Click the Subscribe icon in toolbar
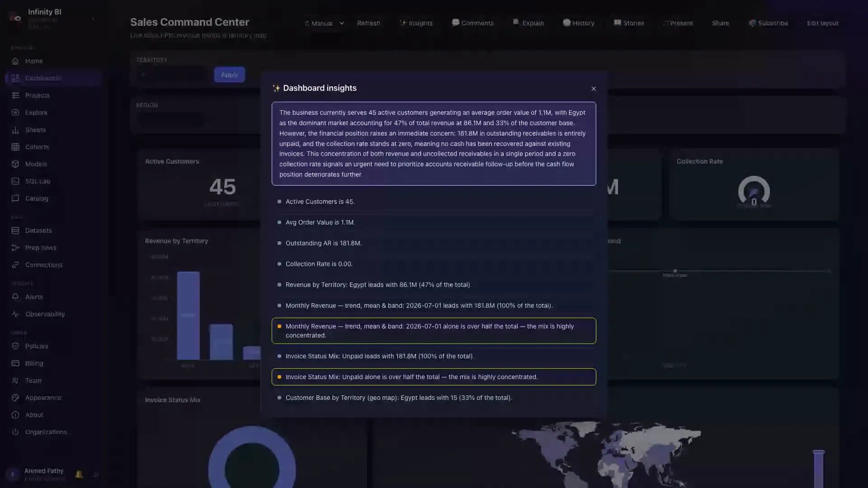 click(x=752, y=23)
